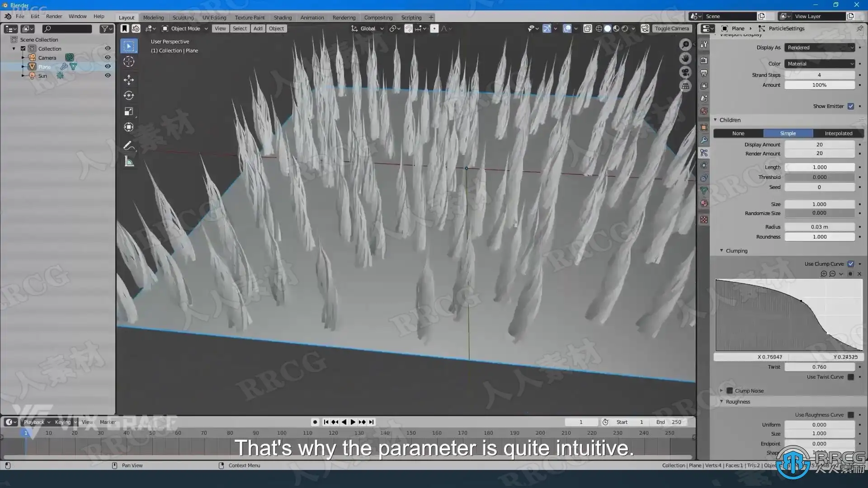Open the Particle properties tab
868x488 pixels.
(x=704, y=153)
